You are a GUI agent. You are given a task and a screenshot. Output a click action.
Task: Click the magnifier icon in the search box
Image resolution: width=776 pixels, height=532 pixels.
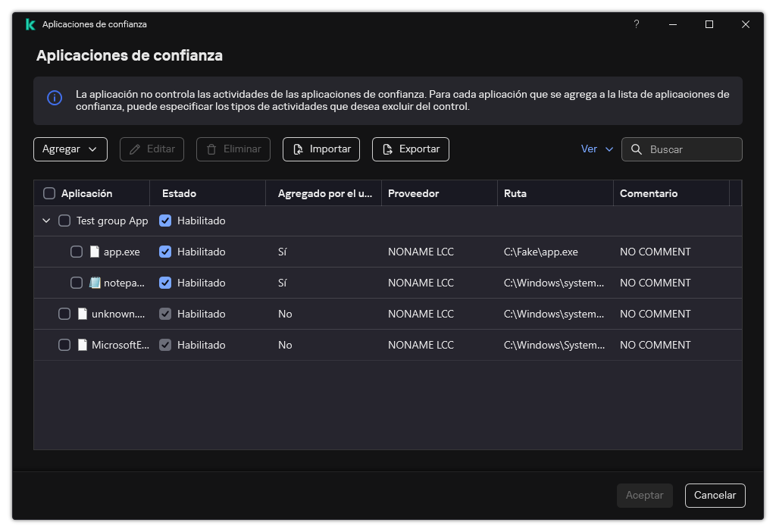click(x=637, y=149)
